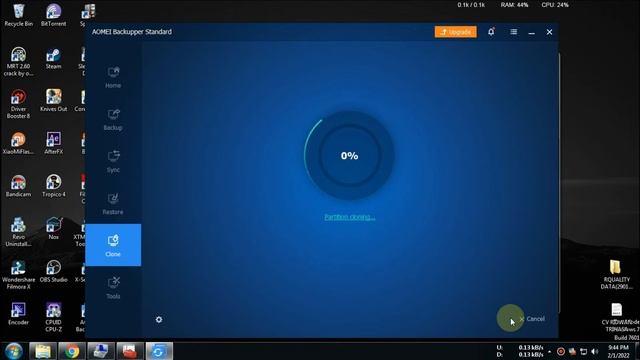
Task: Open the AOMEI Backupper taskbar button
Action: pyautogui.click(x=159, y=351)
